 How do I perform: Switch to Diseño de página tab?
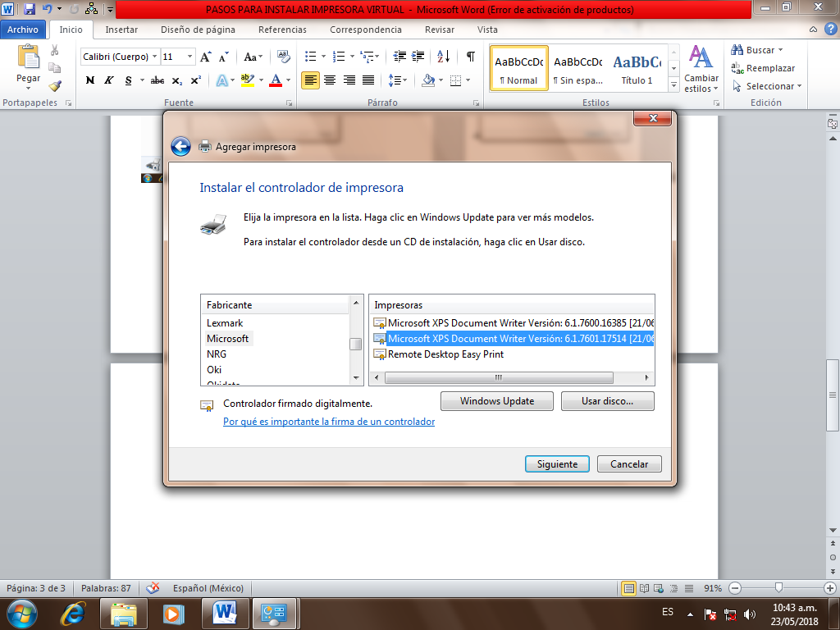tap(198, 30)
